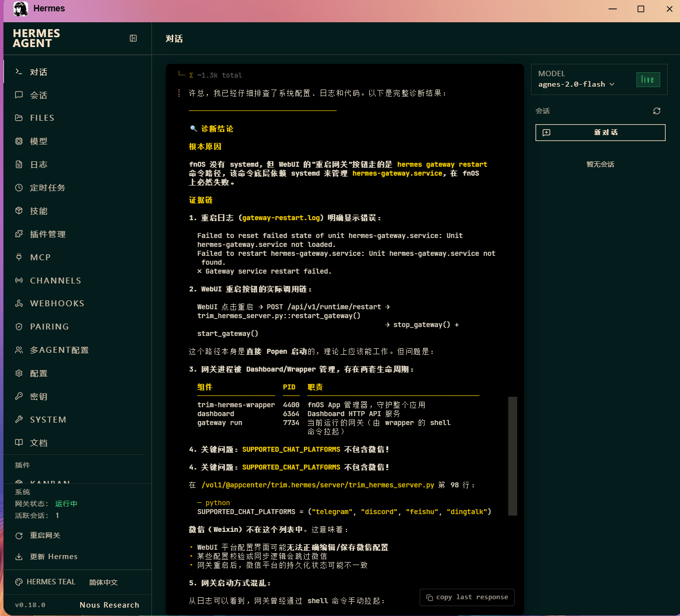Open the MCP plug icon

pyautogui.click(x=19, y=257)
